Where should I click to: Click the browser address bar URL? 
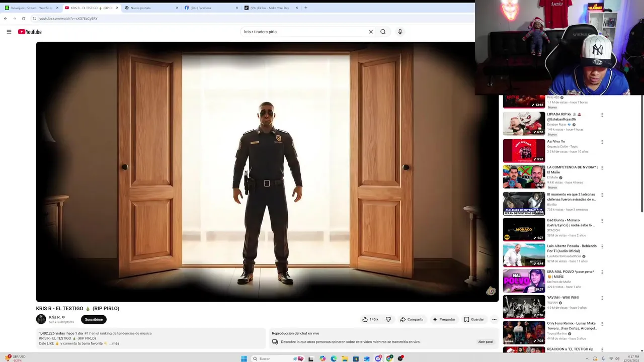(68, 19)
